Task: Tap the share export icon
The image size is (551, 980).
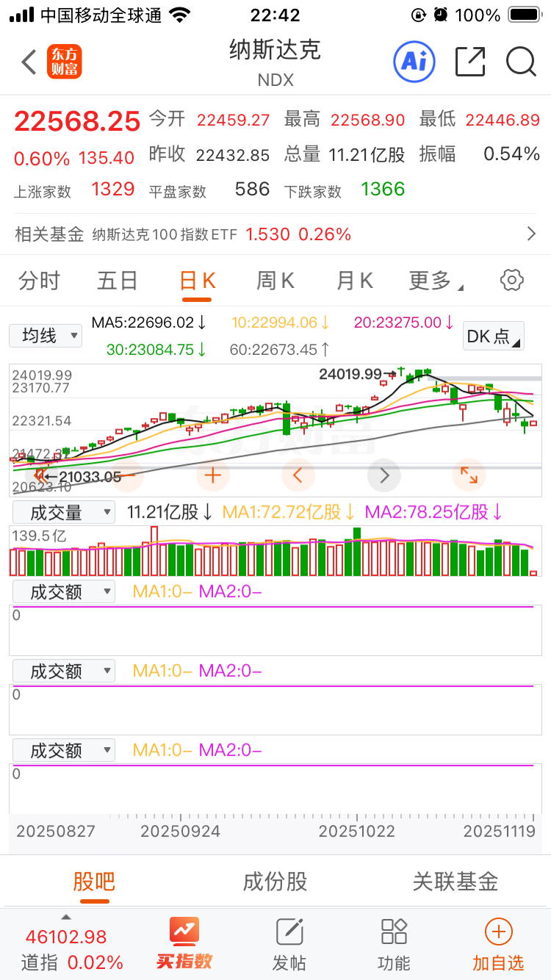Action: (x=470, y=62)
